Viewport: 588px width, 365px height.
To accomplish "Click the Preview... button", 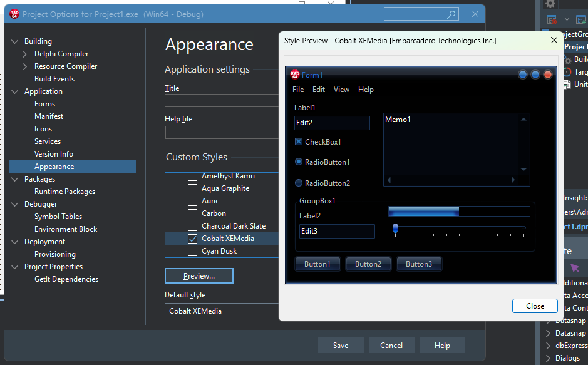I will (x=199, y=276).
